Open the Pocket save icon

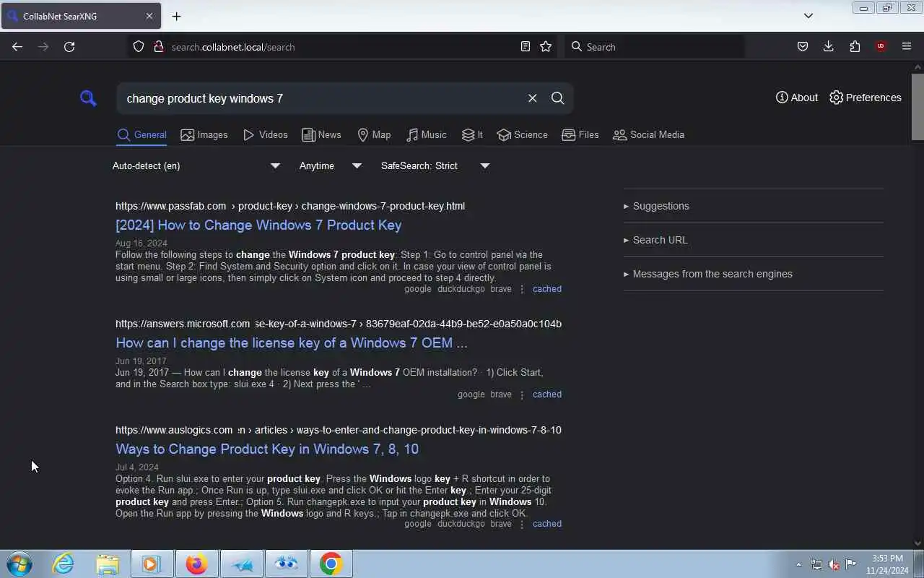(802, 46)
